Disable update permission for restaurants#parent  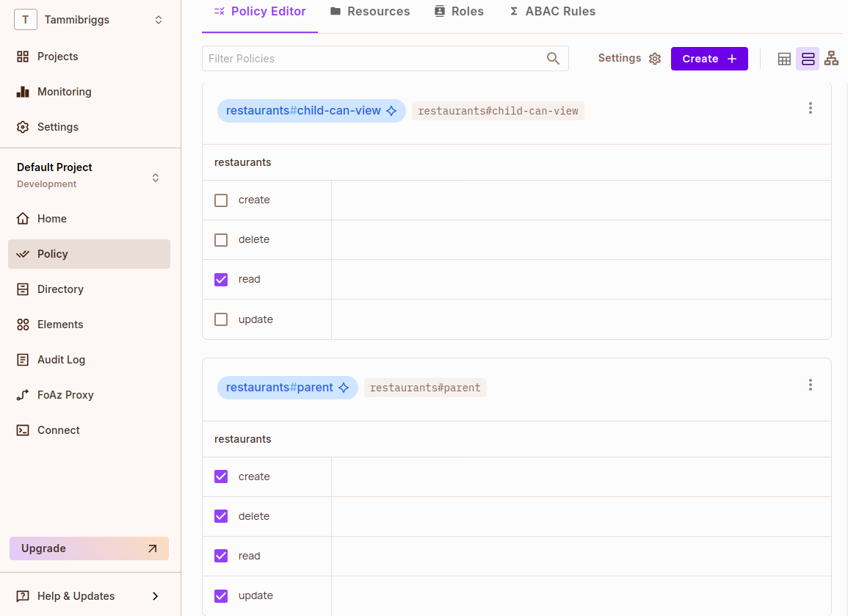tap(221, 595)
